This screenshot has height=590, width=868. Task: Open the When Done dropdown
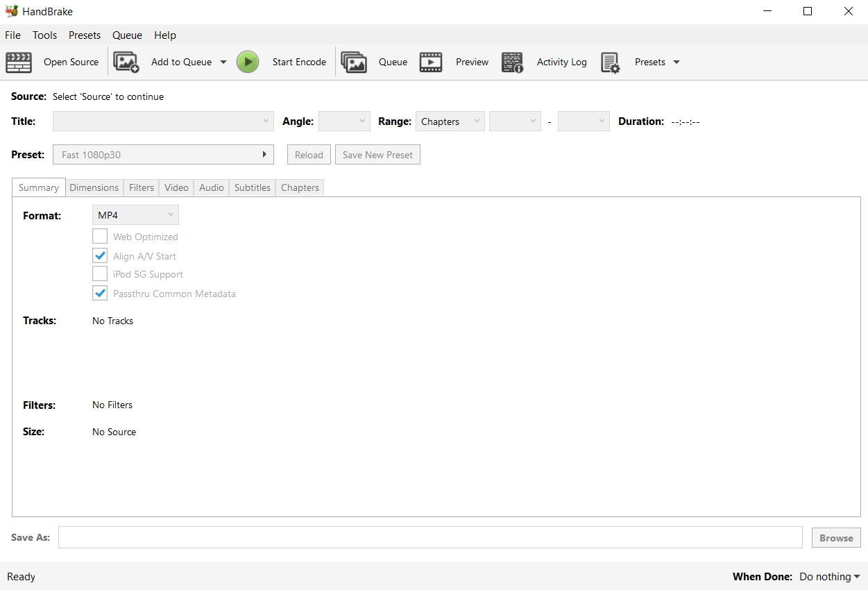tap(828, 576)
